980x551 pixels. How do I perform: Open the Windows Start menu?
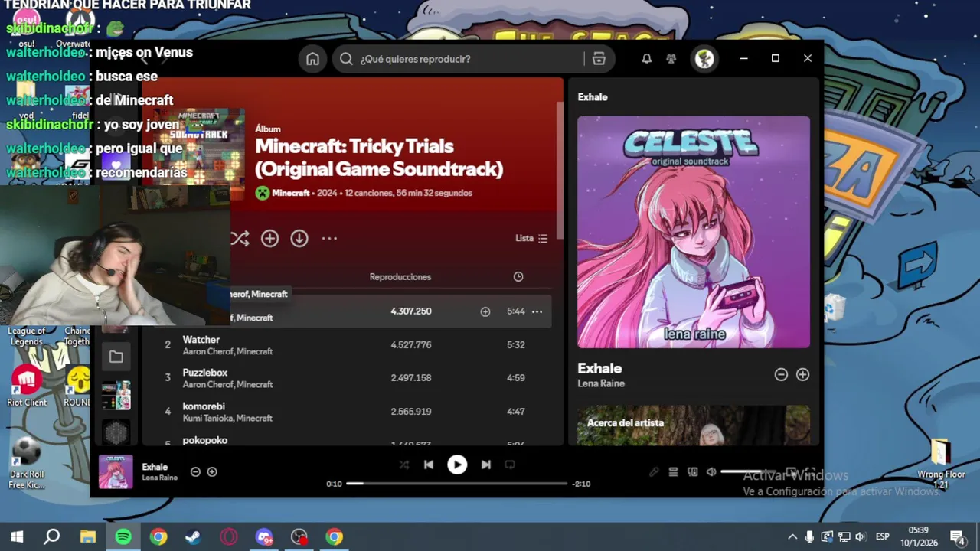coord(17,536)
